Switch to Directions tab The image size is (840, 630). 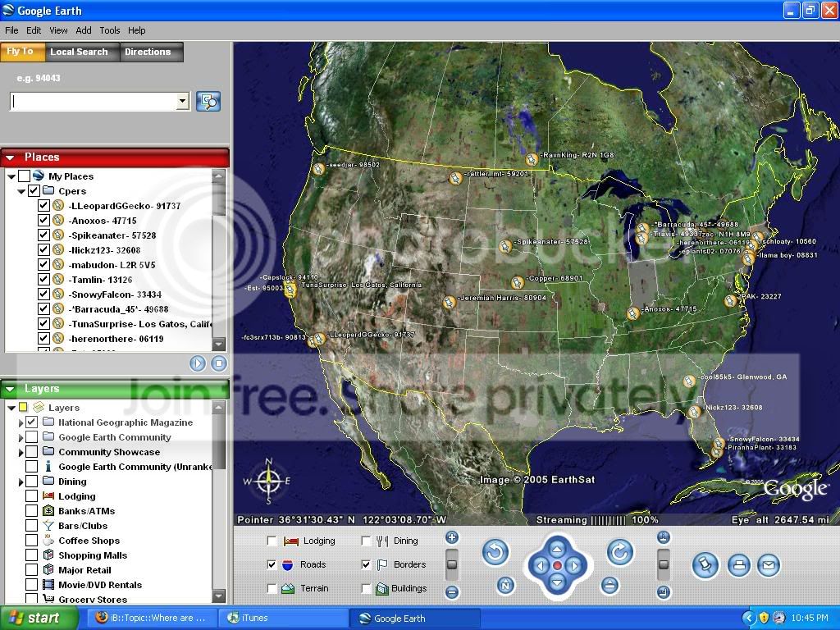151,52
